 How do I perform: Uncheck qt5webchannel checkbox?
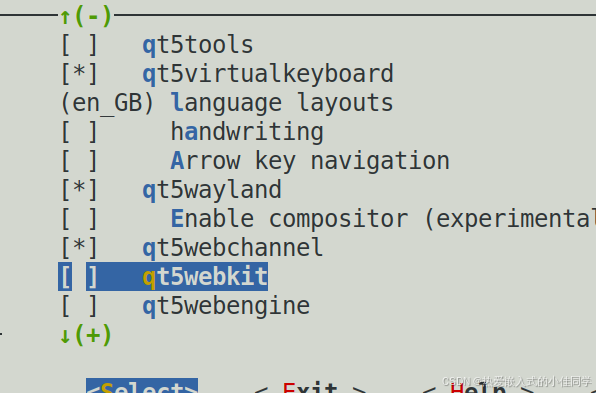(x=79, y=248)
